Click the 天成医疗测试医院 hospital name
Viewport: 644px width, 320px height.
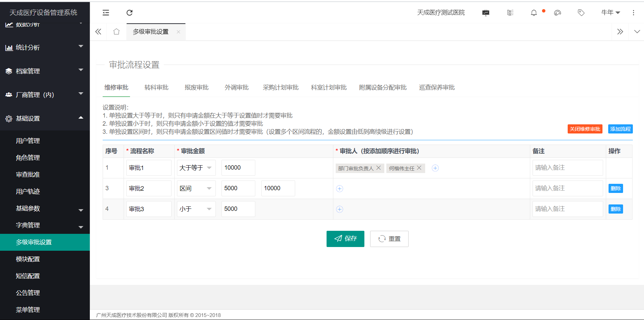[441, 13]
